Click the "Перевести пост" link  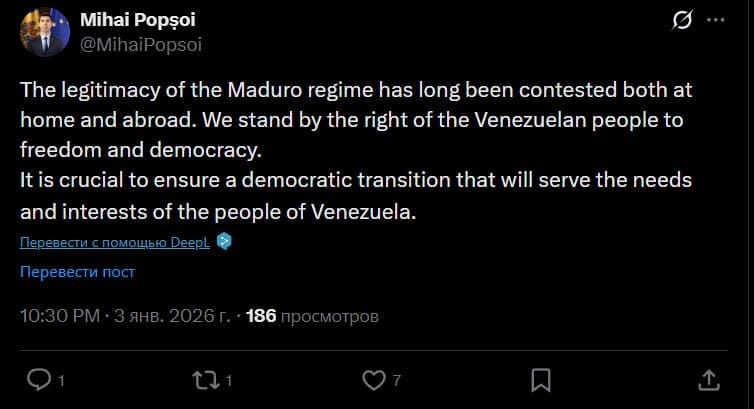(77, 271)
